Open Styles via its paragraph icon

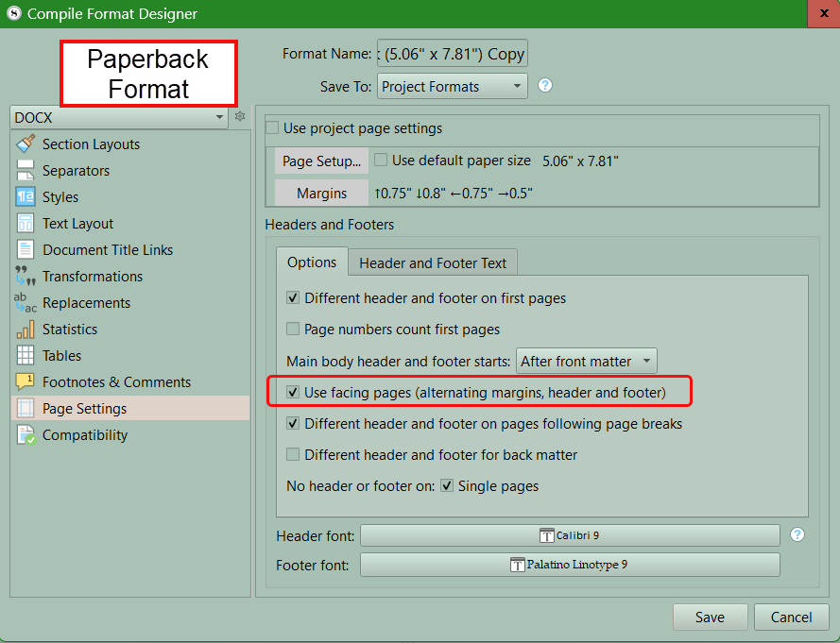pyautogui.click(x=26, y=197)
